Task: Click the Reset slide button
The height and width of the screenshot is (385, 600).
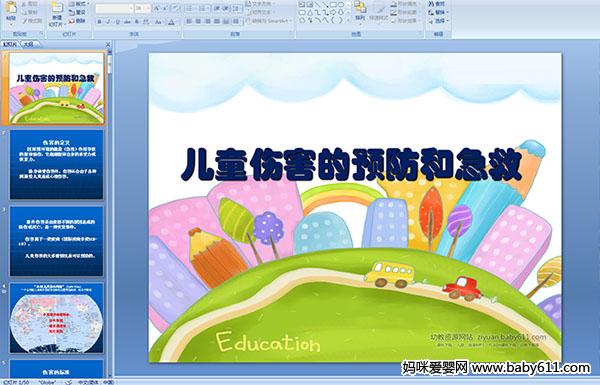Action: tap(77, 13)
